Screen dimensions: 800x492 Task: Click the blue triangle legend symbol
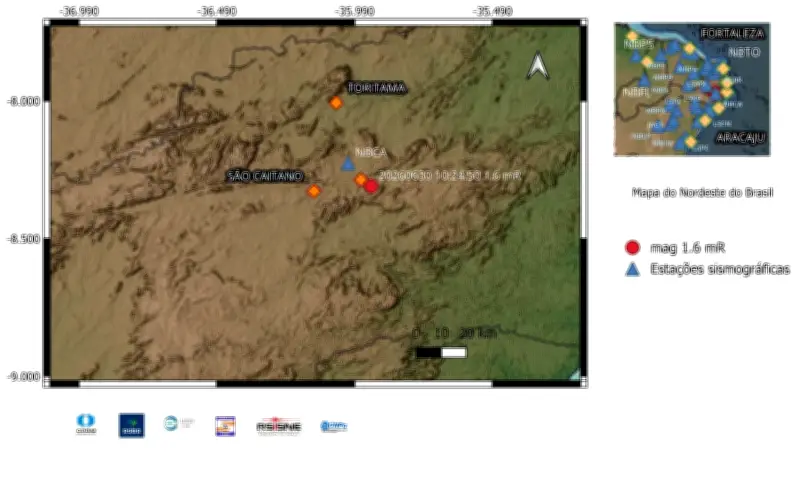(633, 269)
